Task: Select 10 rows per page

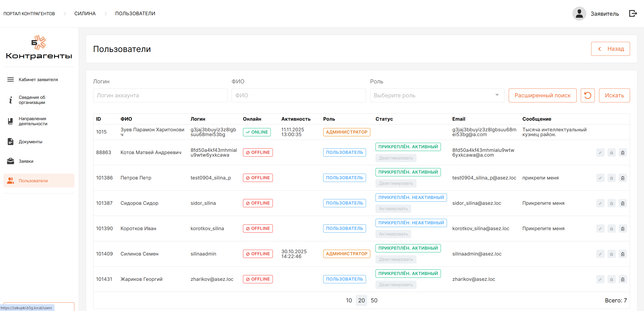Action: pos(349,300)
